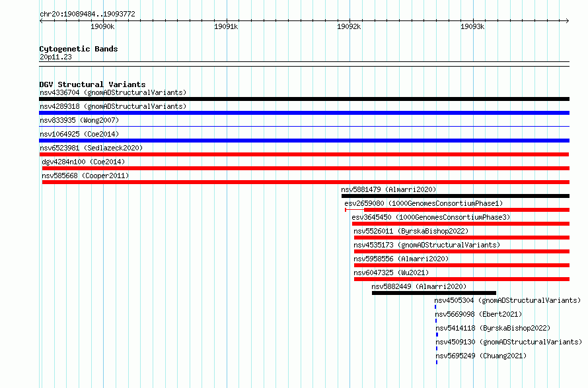Viewport: 588px width, 388px height.
Task: Click the nsv5526011 red variant bar
Action: click(x=462, y=238)
